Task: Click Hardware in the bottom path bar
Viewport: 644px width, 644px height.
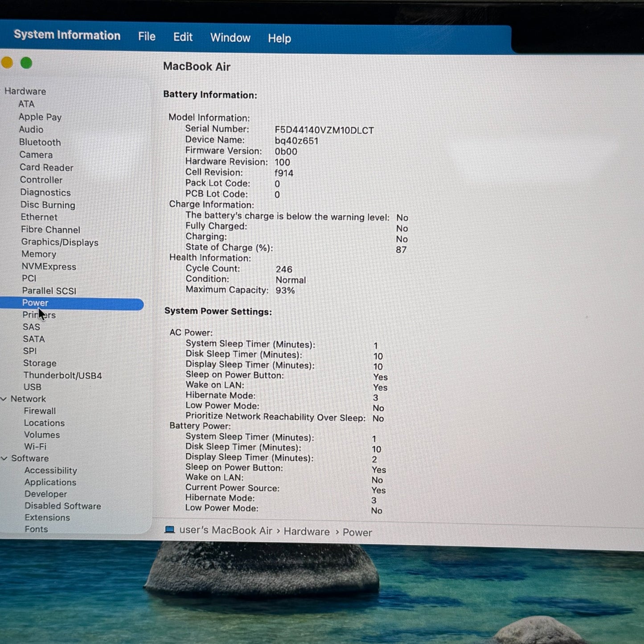Action: tap(307, 532)
